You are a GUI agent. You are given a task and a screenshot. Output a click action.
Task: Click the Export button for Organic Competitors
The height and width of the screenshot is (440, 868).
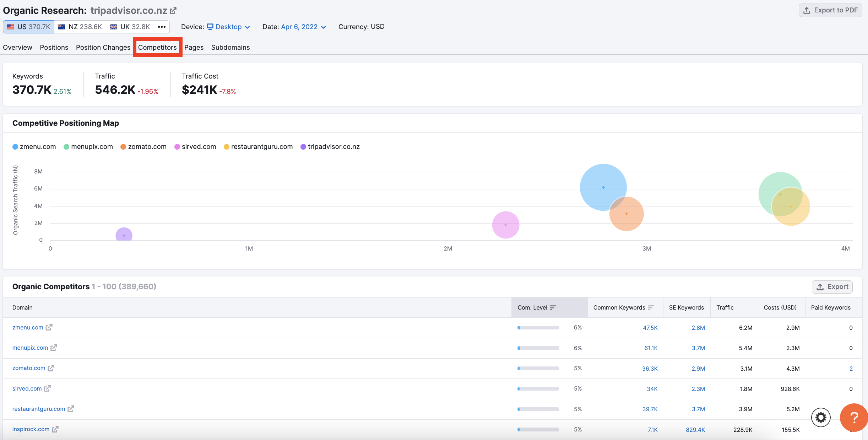832,287
